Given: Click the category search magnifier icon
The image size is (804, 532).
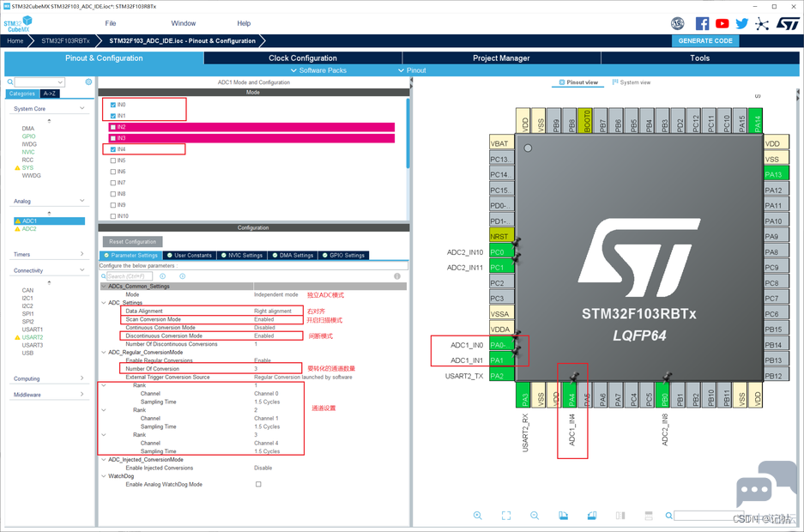Looking at the screenshot, I should pyautogui.click(x=9, y=82).
